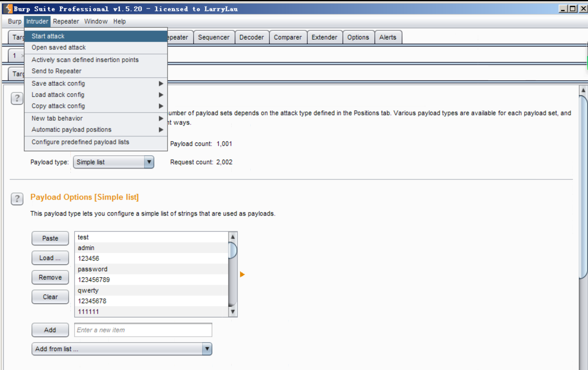Switch to the Decoder tab

(x=251, y=37)
